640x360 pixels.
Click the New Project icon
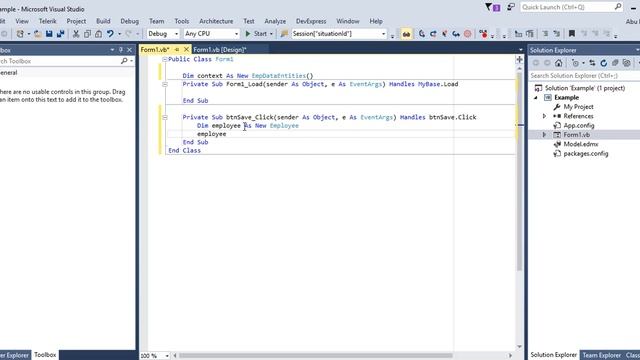point(20,34)
